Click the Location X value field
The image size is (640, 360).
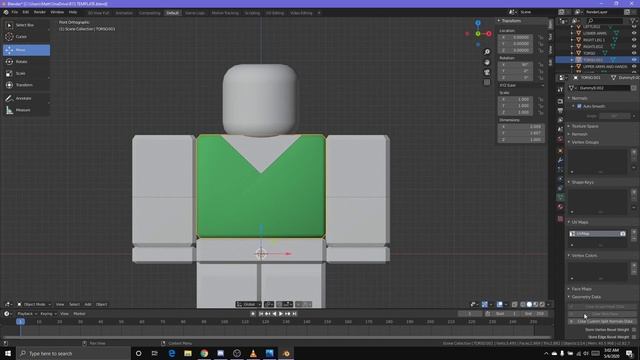pyautogui.click(x=516, y=37)
